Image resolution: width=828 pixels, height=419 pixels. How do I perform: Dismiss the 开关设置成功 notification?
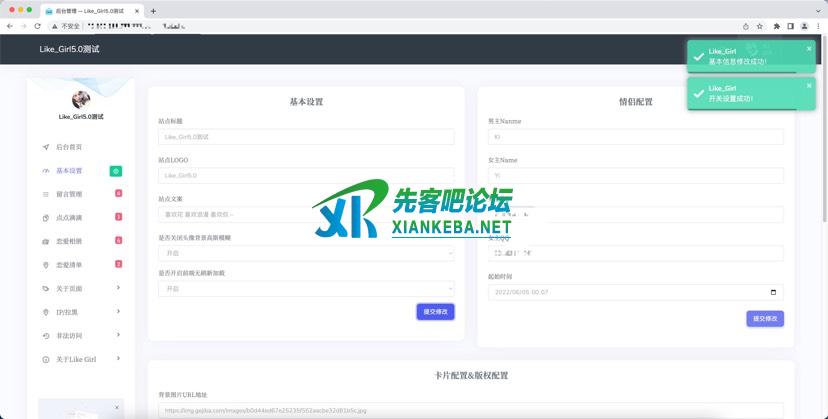(809, 86)
